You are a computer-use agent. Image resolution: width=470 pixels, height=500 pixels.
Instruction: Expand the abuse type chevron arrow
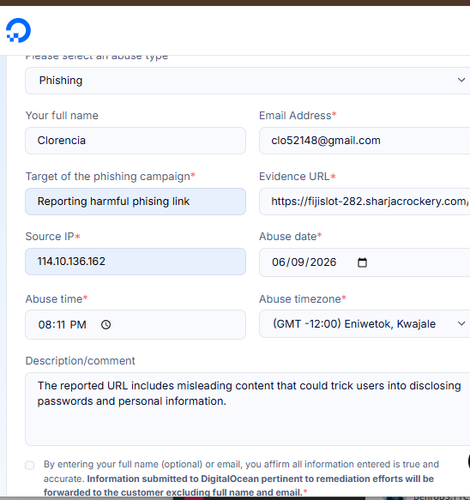tap(461, 80)
